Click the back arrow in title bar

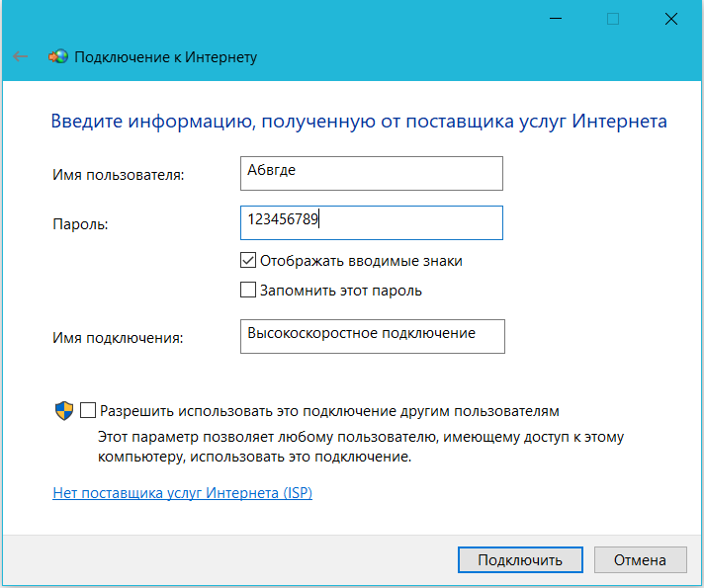coord(20,57)
